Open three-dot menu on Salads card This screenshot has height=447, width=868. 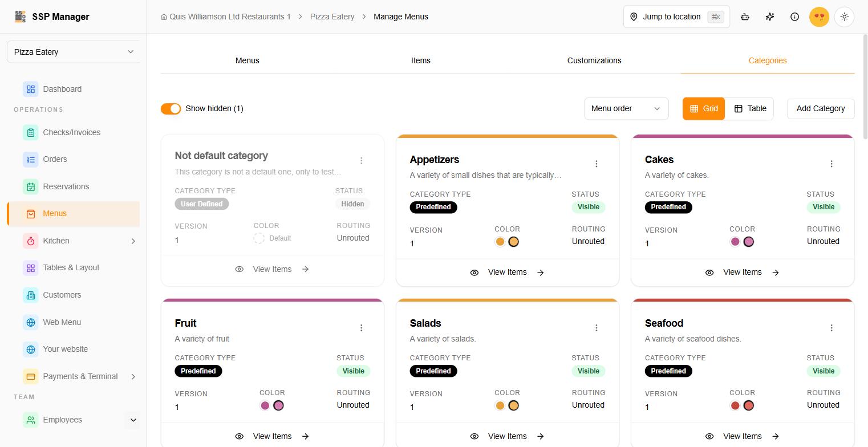(597, 328)
